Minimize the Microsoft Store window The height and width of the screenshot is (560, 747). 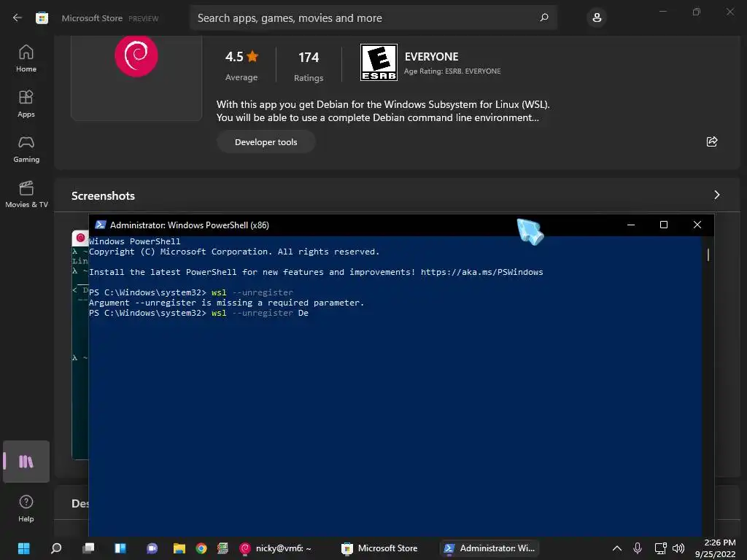(x=662, y=12)
